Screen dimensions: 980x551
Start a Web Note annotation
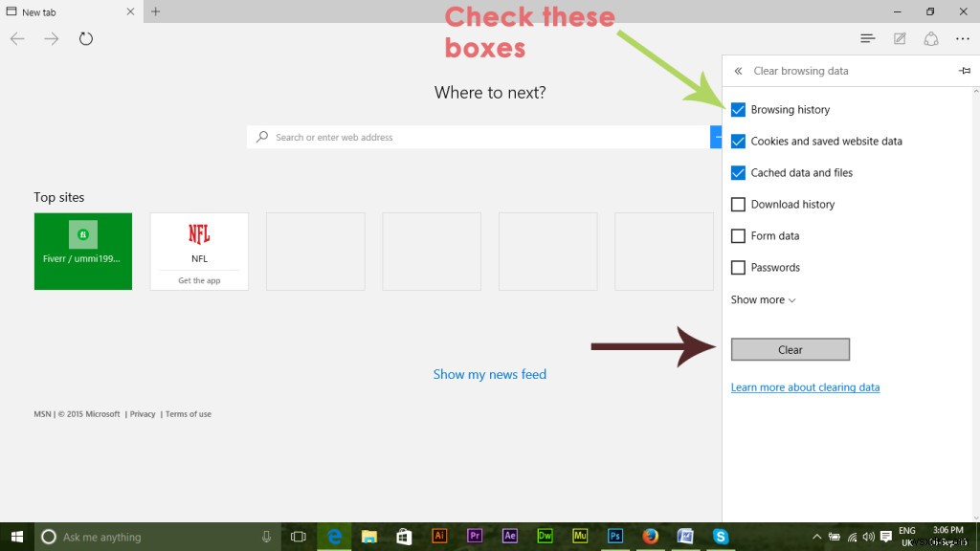899,38
